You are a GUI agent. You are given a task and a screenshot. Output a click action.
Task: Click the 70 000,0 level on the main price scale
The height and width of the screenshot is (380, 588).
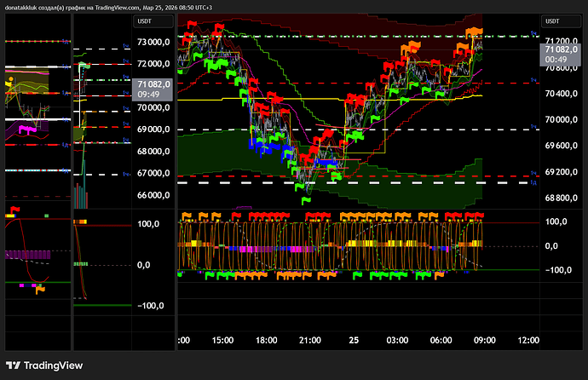[559, 119]
